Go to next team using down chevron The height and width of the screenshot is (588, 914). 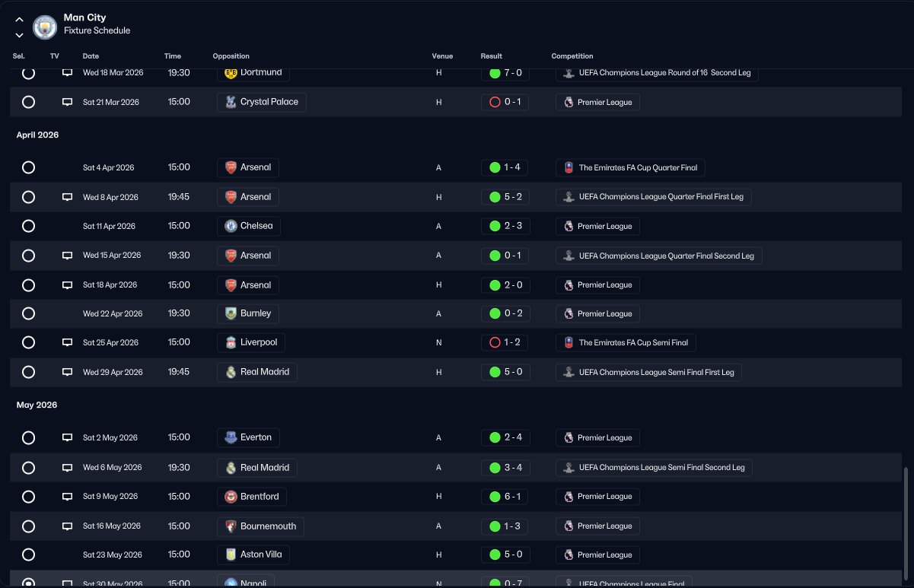[19, 35]
